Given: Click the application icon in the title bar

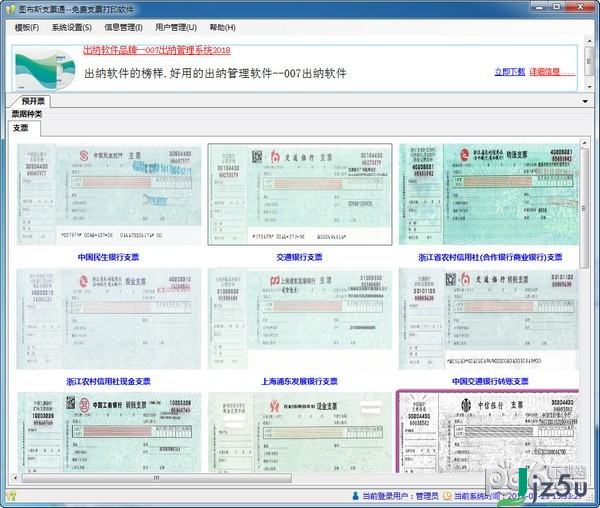Looking at the screenshot, I should [10, 9].
